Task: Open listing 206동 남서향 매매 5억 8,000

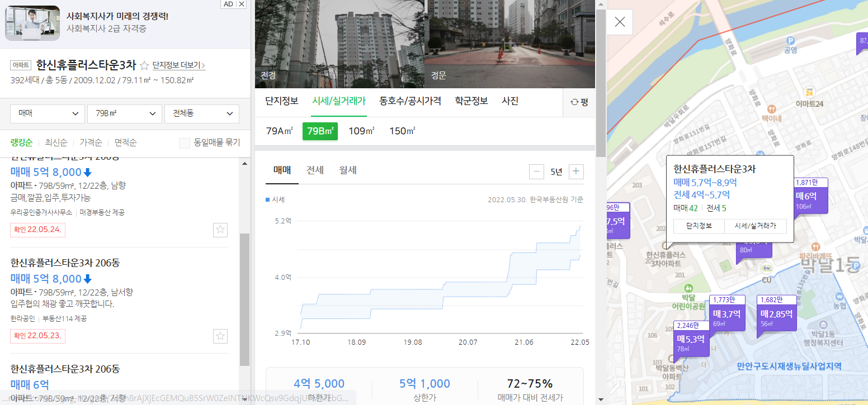Action: [119, 299]
